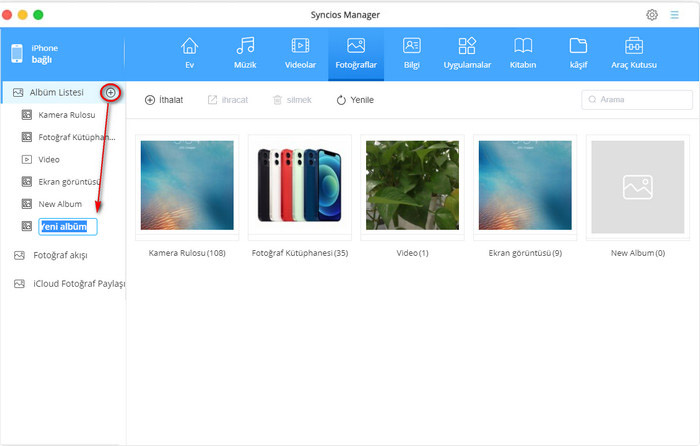Click the Yeni albüm name field

point(68,227)
